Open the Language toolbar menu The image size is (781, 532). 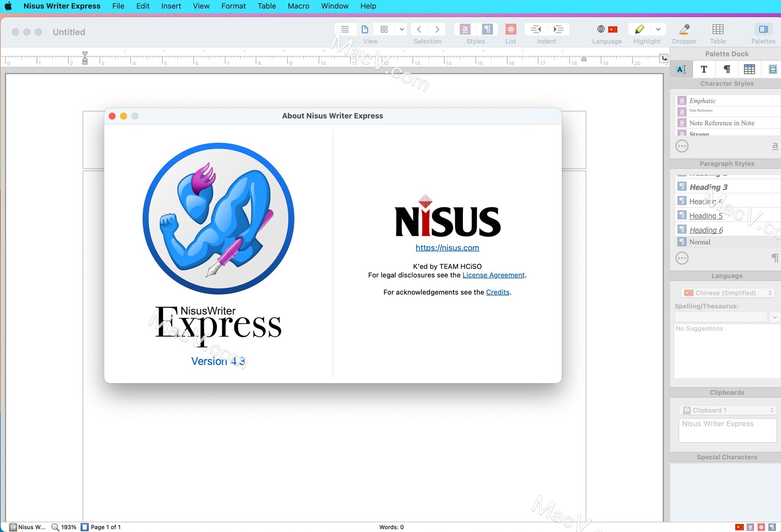pyautogui.click(x=607, y=29)
